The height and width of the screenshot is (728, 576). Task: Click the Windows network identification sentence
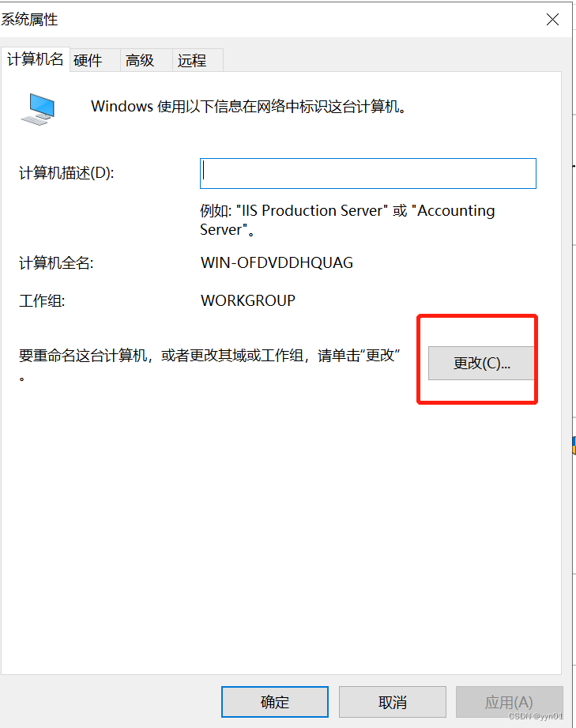[248, 107]
